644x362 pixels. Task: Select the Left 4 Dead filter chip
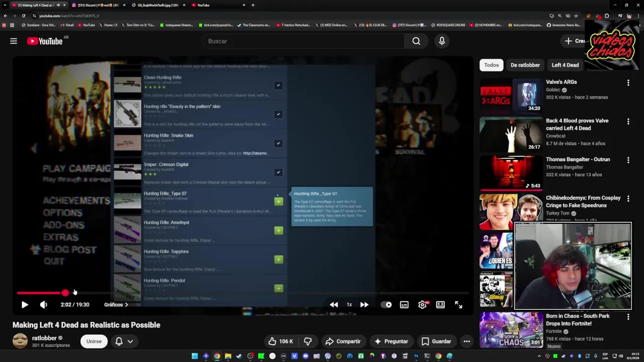pyautogui.click(x=565, y=65)
